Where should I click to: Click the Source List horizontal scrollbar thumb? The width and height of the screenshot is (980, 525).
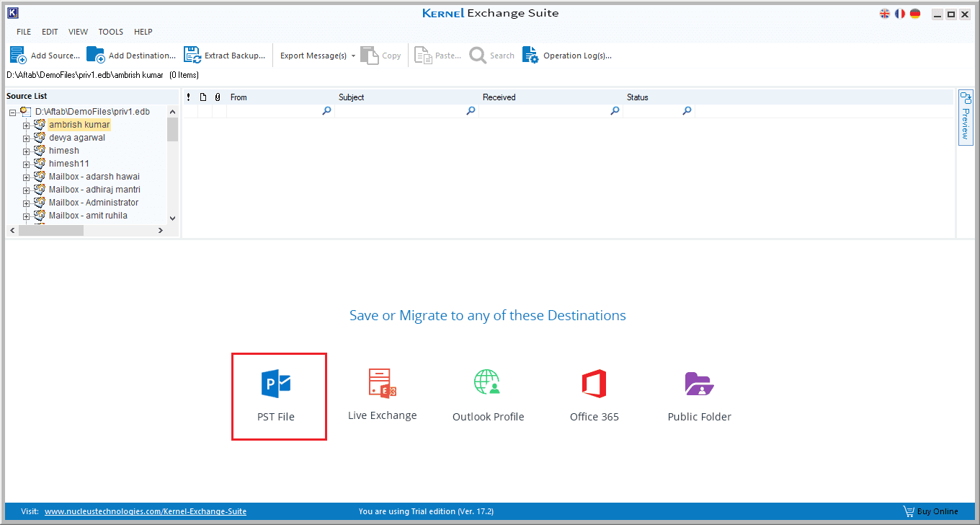pyautogui.click(x=50, y=230)
